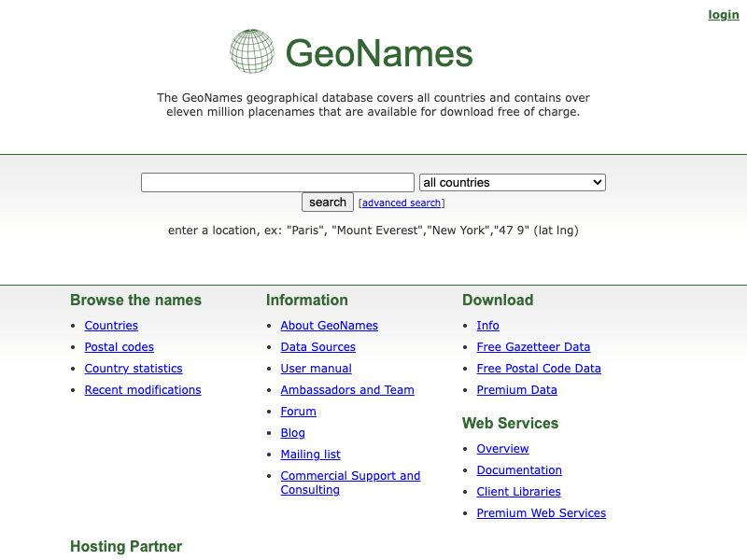Click the Hosting Partner heading

126,546
